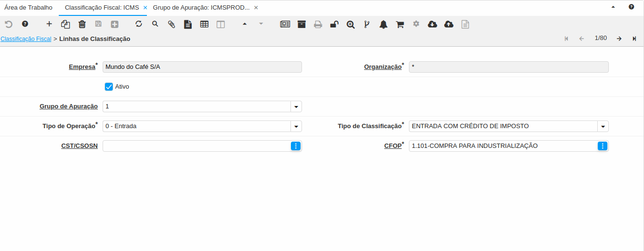Screen dimensions: 644x251
Task: Jump to the last record
Action: coord(634,39)
